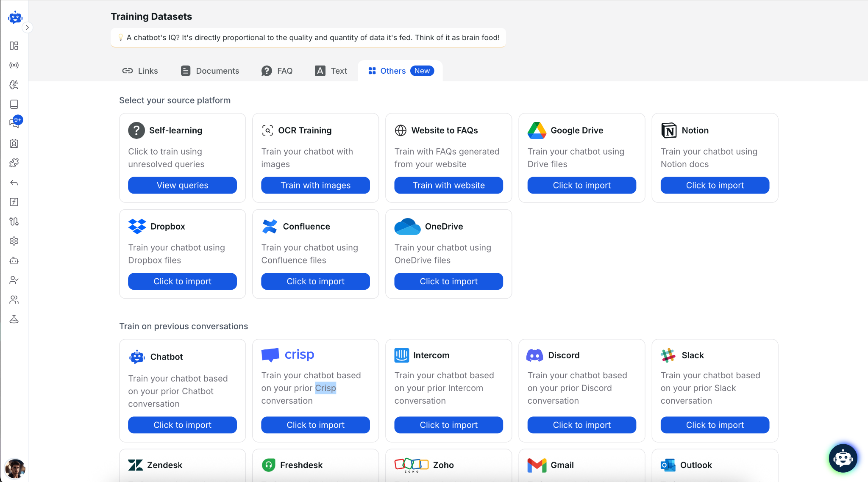Expand the sidebar using the chevron arrow
The width and height of the screenshot is (868, 482).
27,28
